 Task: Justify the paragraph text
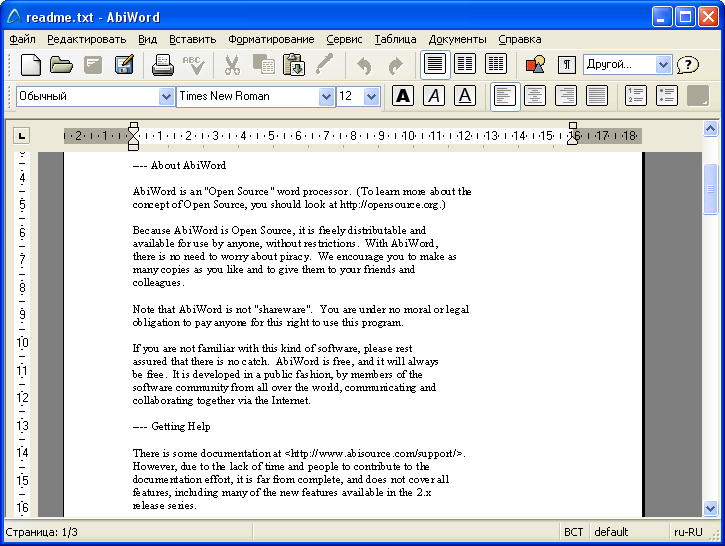[597, 96]
